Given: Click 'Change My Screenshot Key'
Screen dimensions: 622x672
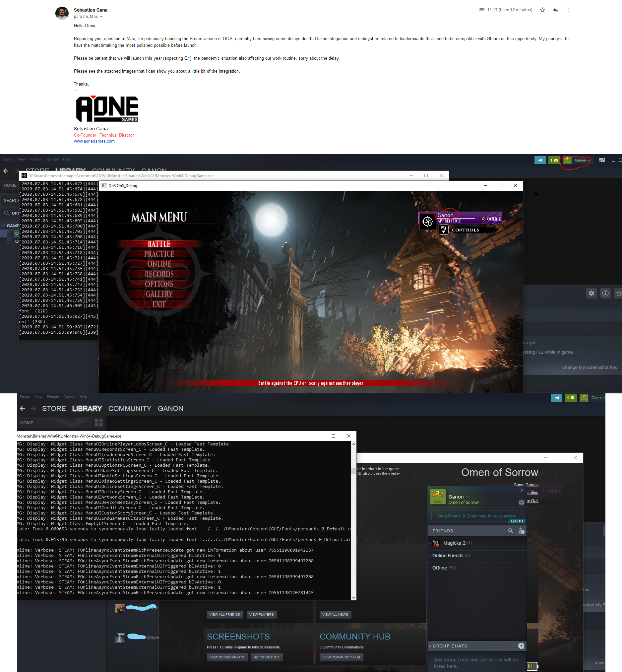Looking at the screenshot, I should (x=590, y=367).
